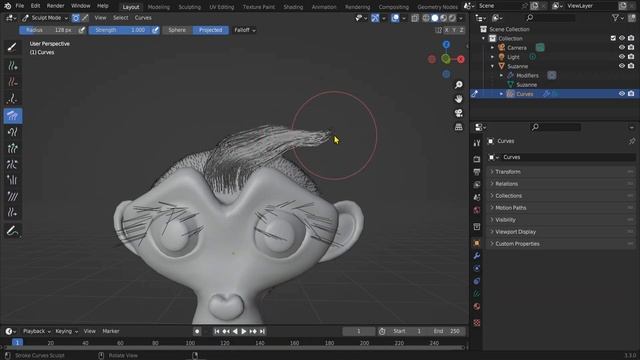Viewport: 640px width, 360px height.
Task: Select the Smooth curves tool
Action: coord(12,196)
